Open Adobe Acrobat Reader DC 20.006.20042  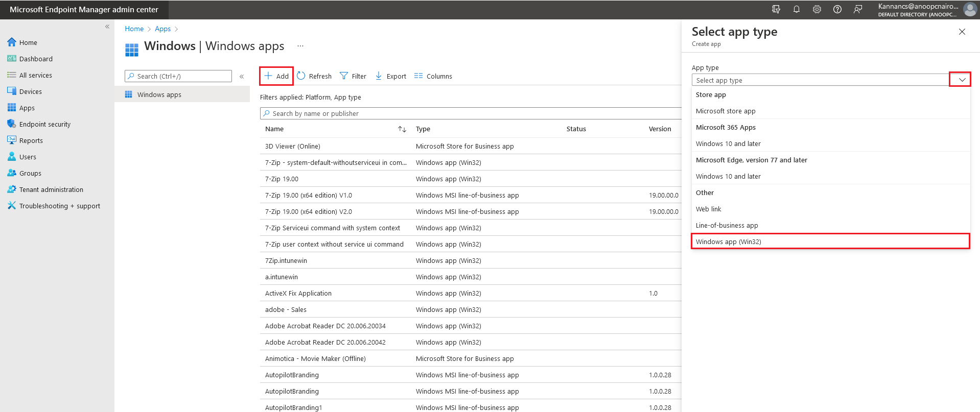pyautogui.click(x=325, y=342)
